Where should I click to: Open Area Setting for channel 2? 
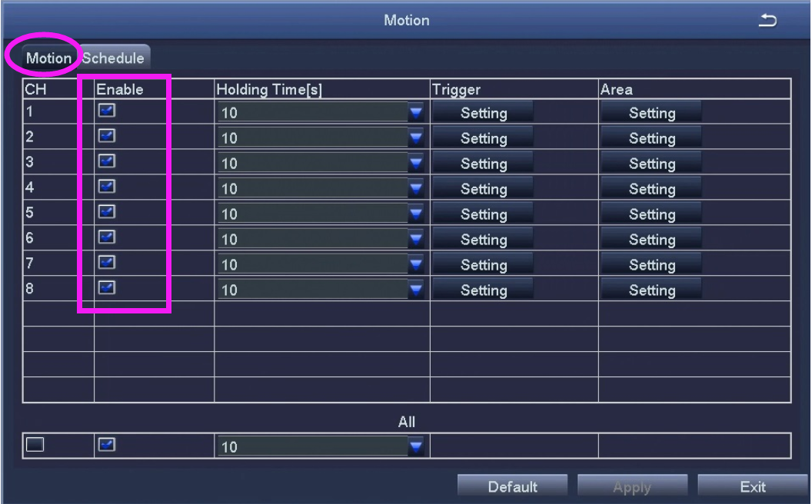coord(651,137)
